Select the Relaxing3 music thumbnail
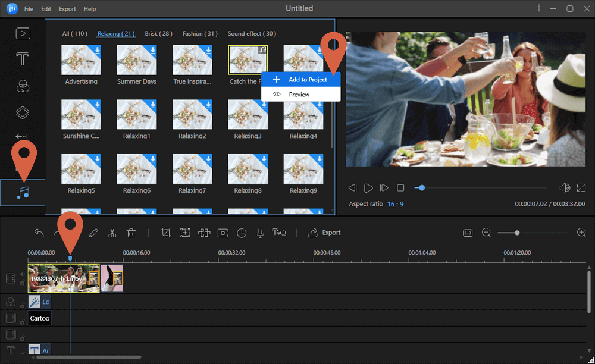The image size is (595, 364). 248,114
